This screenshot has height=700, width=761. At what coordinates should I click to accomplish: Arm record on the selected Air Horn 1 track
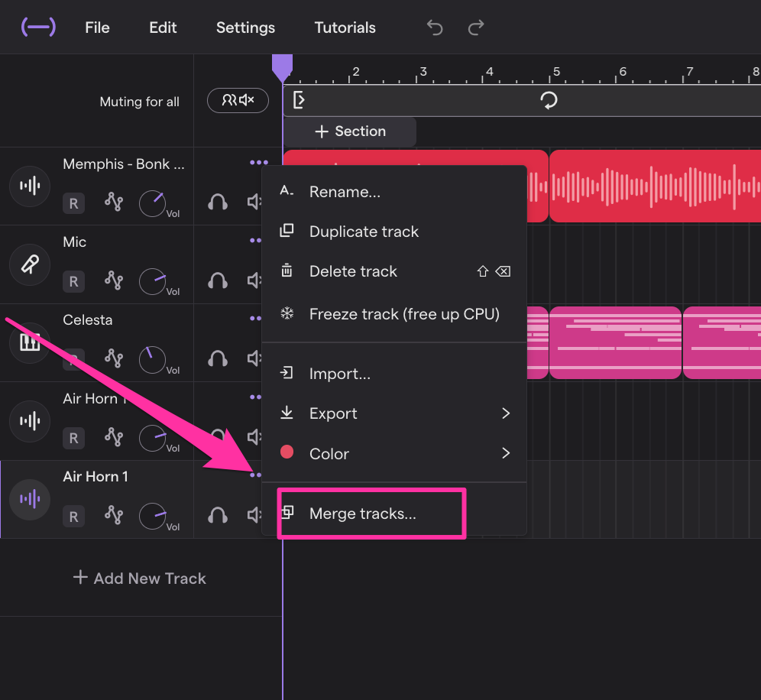pos(74,517)
